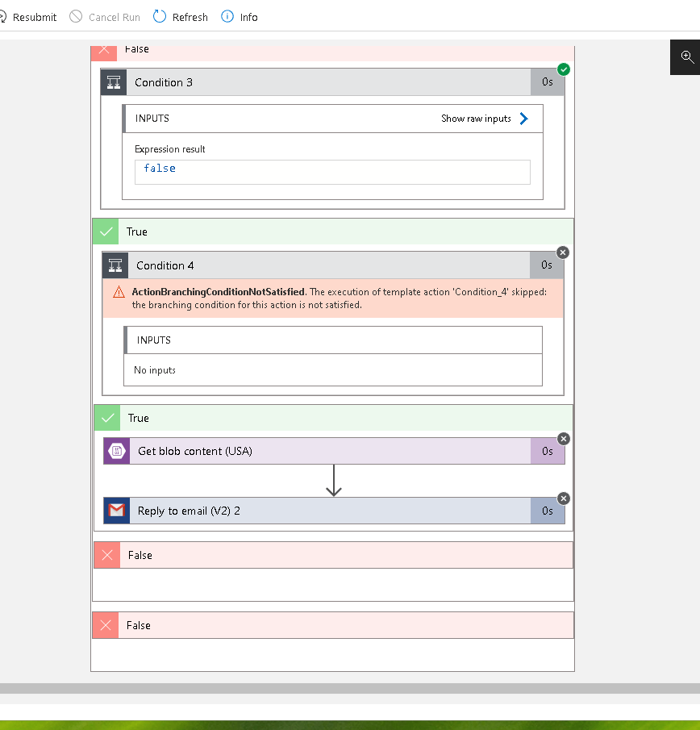The height and width of the screenshot is (730, 700).
Task: Click the INPUTS header under Condition 4
Action: point(333,340)
